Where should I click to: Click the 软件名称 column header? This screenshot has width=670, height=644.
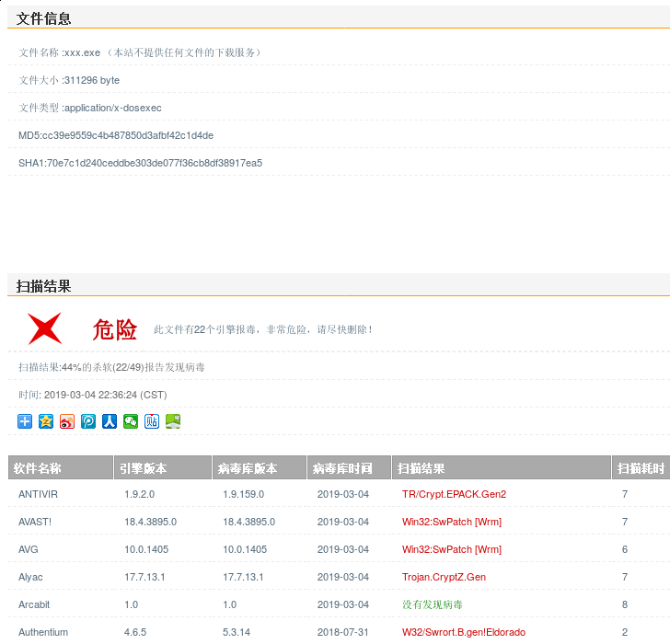[61, 468]
